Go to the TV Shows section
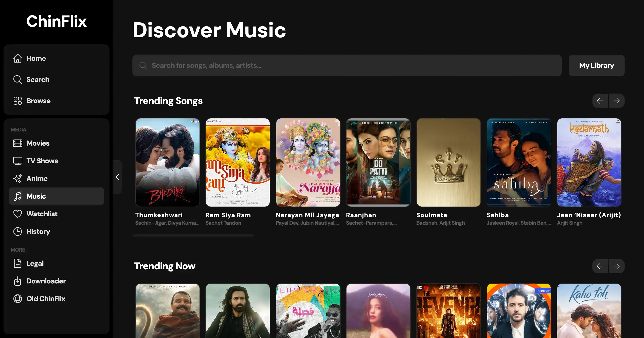Image resolution: width=644 pixels, height=338 pixels. [56, 161]
